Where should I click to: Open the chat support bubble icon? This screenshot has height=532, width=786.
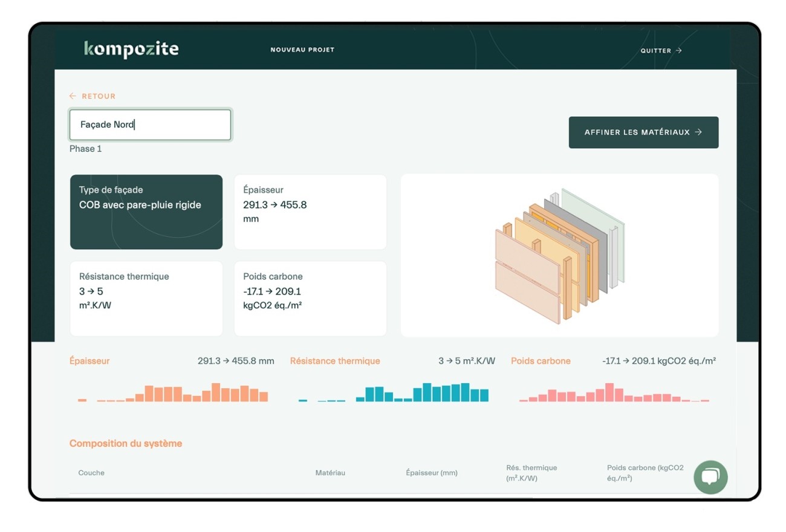(710, 477)
